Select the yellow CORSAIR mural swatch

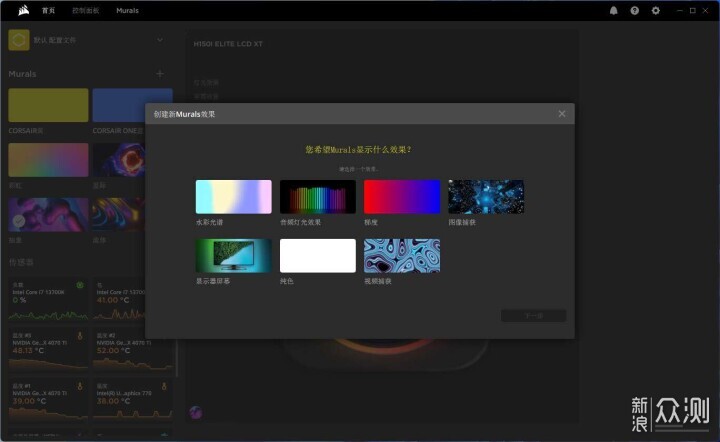pos(48,105)
